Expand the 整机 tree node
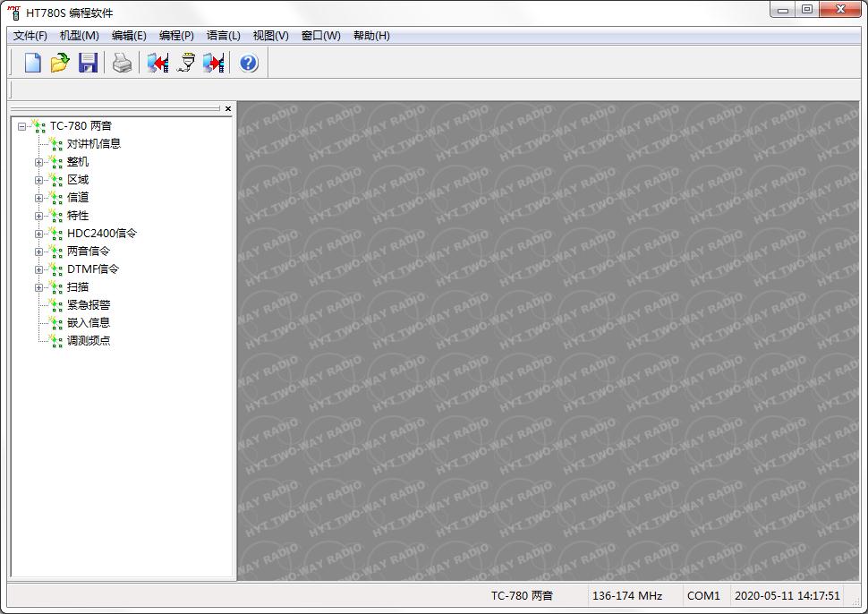This screenshot has width=868, height=614. point(38,162)
